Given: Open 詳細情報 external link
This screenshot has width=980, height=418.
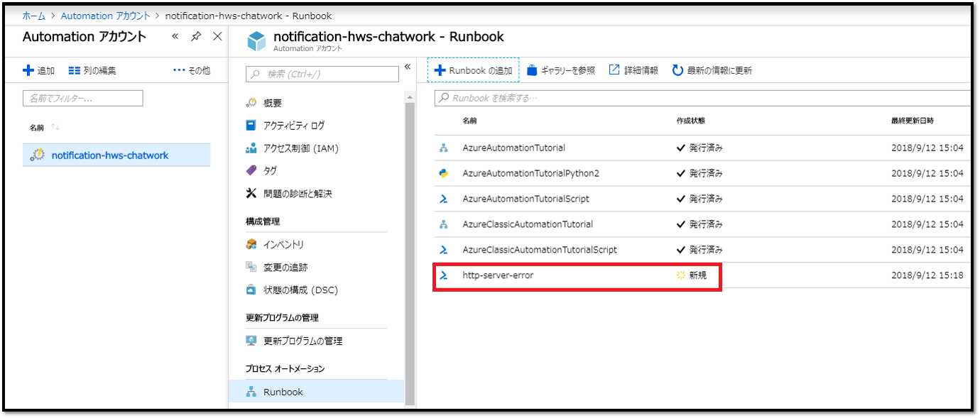Looking at the screenshot, I should pos(633,70).
